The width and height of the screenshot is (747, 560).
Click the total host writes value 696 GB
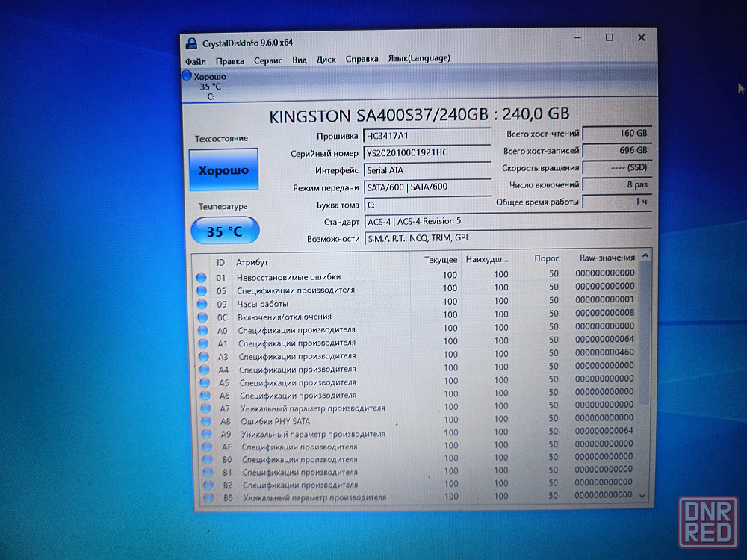point(617,151)
